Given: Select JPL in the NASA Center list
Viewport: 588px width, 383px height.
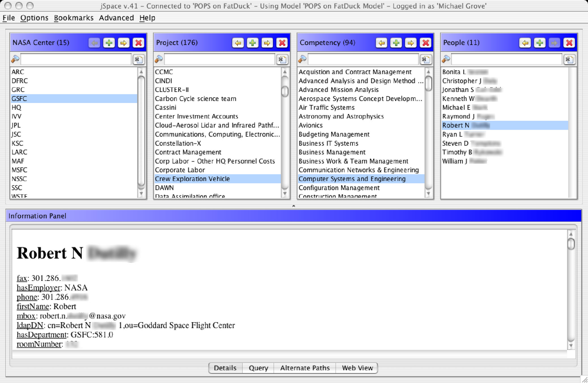Looking at the screenshot, I should 16,125.
